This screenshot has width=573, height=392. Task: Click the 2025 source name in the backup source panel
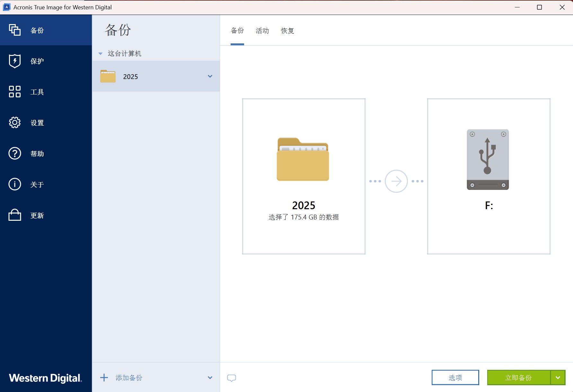[304, 205]
